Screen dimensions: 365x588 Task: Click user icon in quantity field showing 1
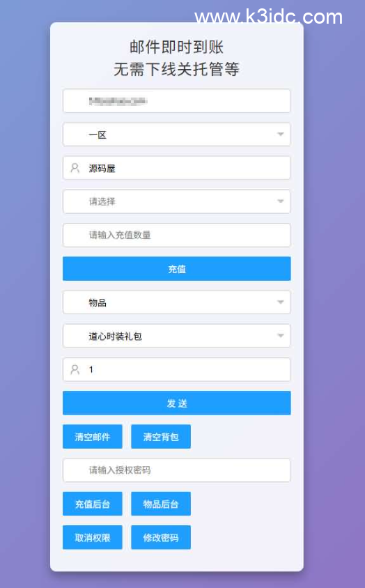[75, 370]
